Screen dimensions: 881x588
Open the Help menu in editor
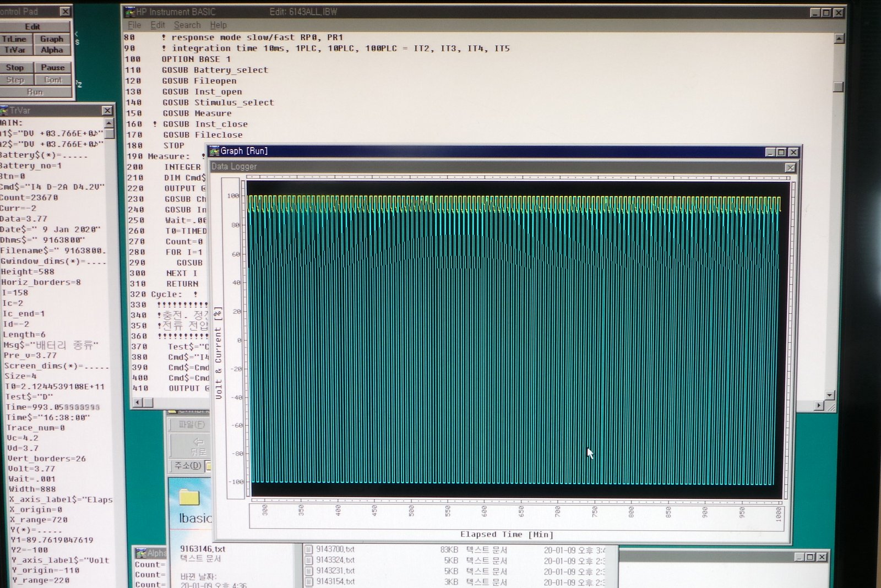click(218, 25)
